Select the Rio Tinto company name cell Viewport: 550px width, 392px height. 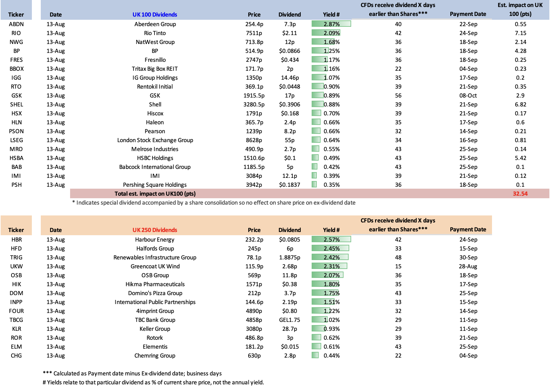(155, 33)
